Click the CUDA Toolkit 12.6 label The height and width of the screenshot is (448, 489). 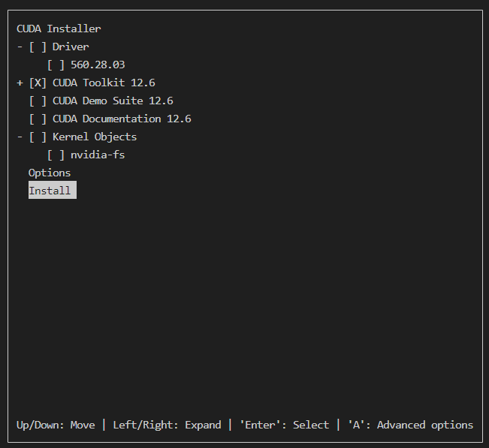[x=104, y=83]
